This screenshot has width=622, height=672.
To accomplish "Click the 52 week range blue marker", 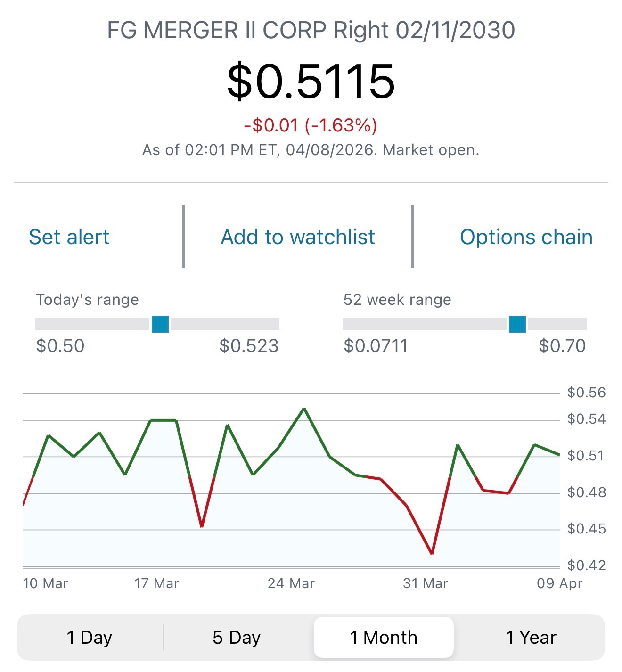I will click(x=517, y=324).
